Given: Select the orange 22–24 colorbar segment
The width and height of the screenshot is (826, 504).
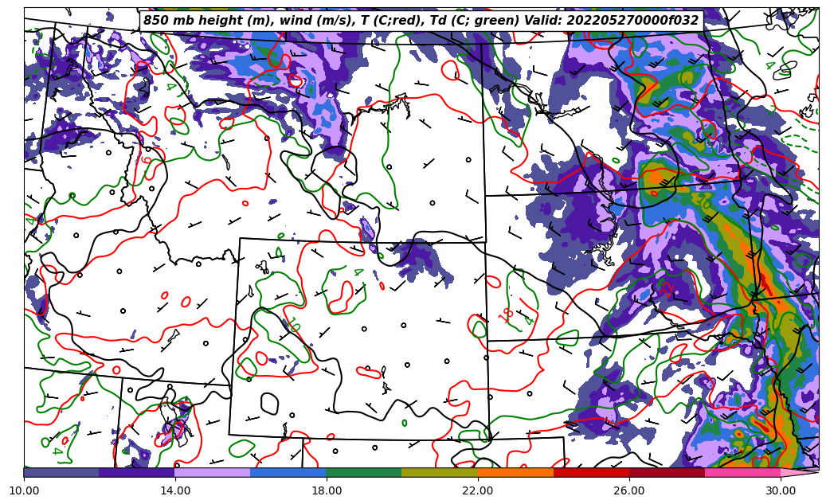Looking at the screenshot, I should pos(515,472).
